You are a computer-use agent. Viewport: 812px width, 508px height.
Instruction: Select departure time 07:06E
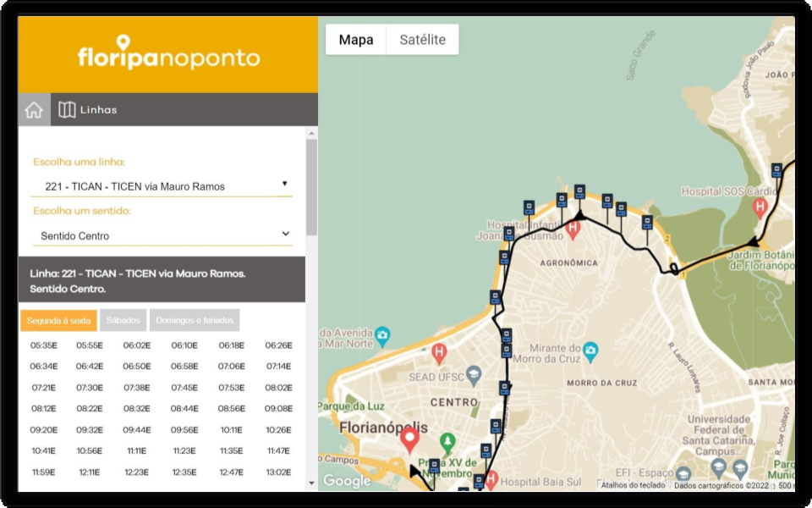pos(232,366)
